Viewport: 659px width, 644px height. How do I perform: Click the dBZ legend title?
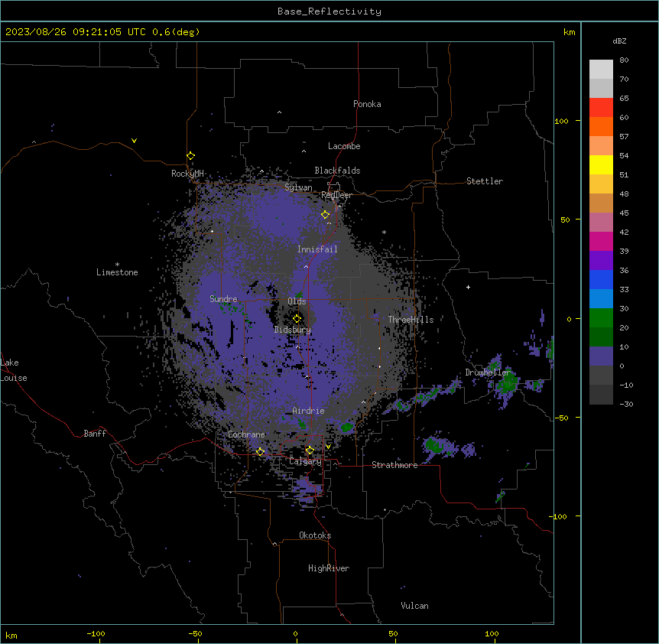pyautogui.click(x=619, y=41)
